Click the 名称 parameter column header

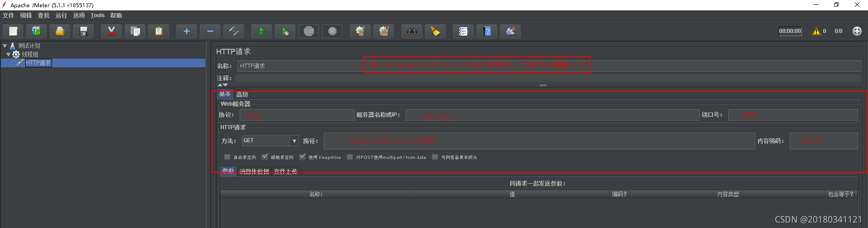[318, 194]
